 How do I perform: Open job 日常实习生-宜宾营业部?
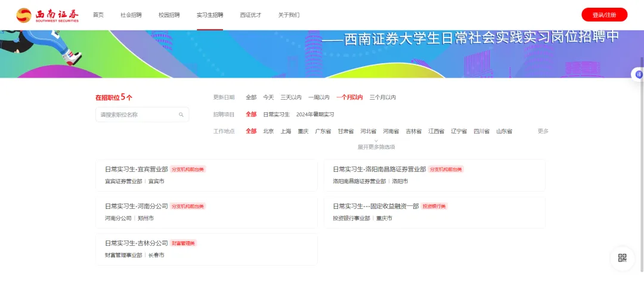point(137,169)
